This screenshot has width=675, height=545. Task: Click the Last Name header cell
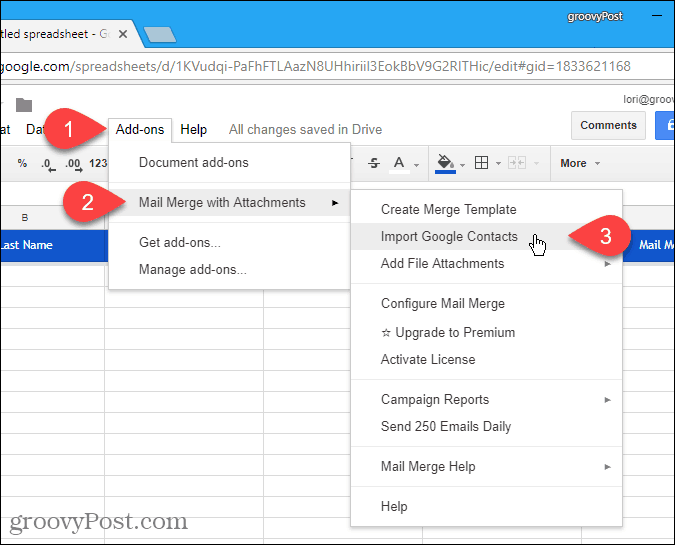(53, 245)
